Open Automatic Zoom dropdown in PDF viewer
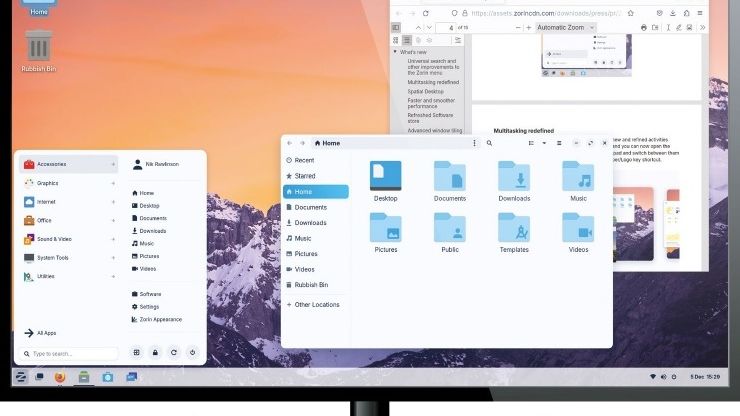 pos(565,27)
